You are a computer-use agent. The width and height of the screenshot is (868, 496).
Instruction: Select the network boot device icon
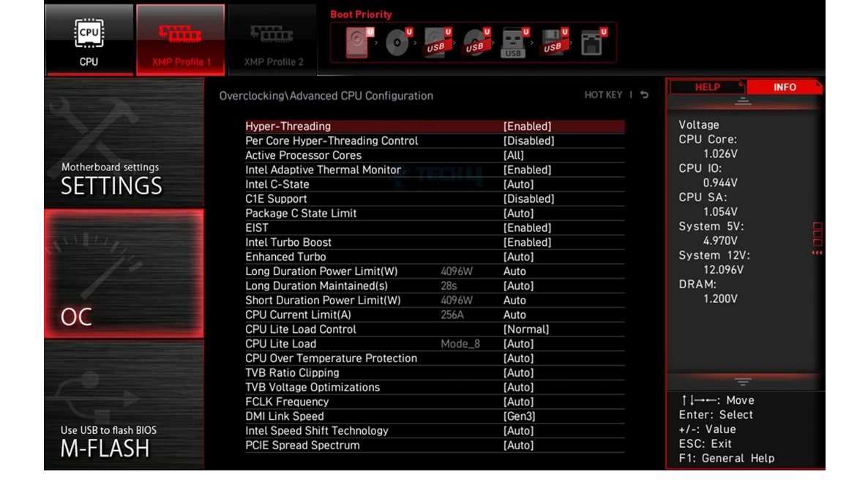click(591, 42)
